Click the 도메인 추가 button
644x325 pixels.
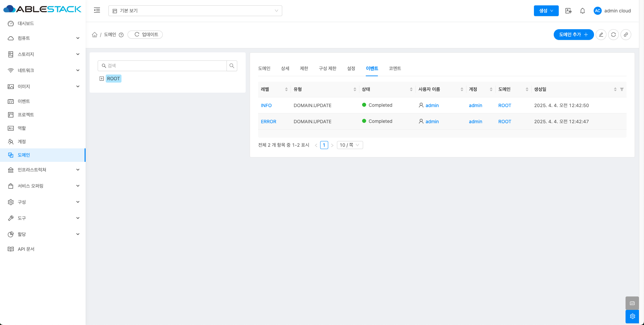(x=573, y=35)
